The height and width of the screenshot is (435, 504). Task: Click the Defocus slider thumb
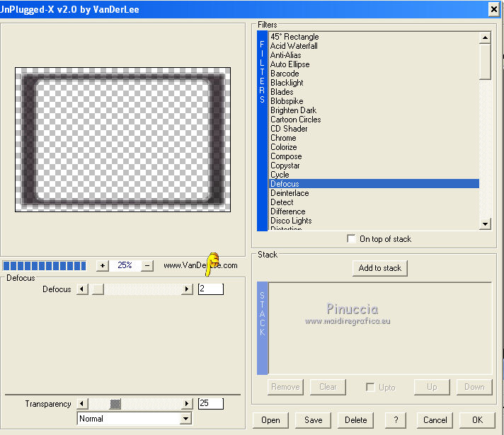[x=98, y=289]
